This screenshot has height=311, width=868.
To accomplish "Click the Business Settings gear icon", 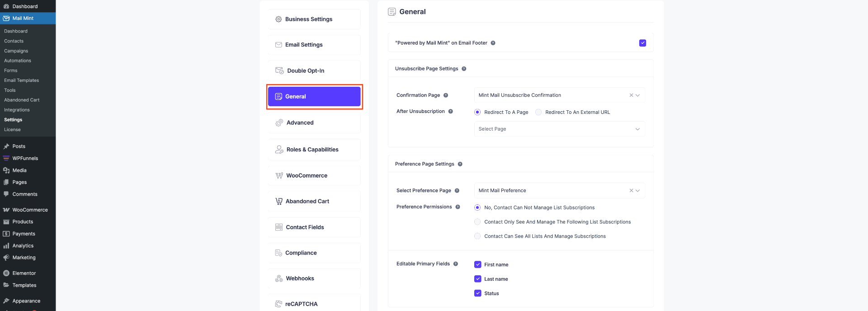I will (x=278, y=19).
